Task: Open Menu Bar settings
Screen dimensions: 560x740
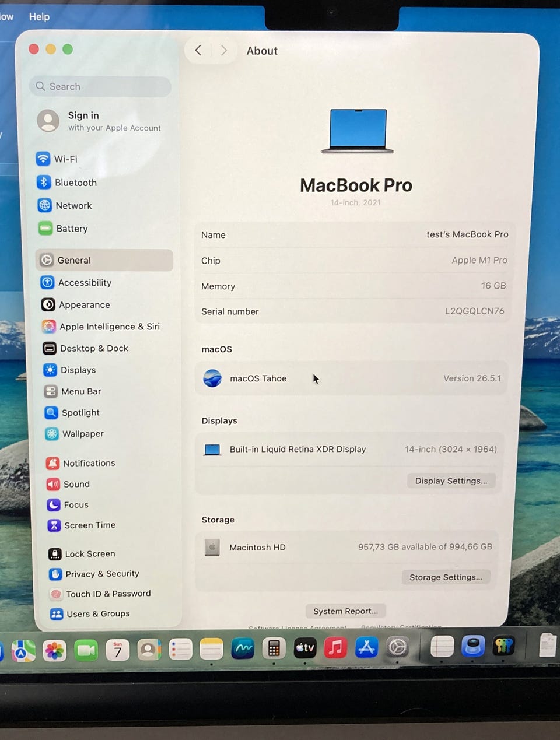Action: [73, 391]
